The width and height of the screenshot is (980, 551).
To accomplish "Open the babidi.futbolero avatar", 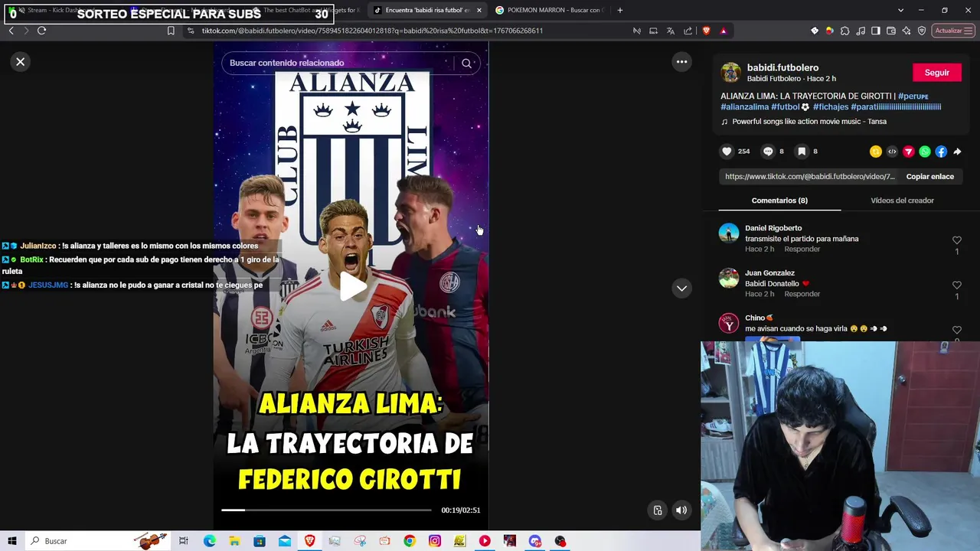I will (730, 73).
